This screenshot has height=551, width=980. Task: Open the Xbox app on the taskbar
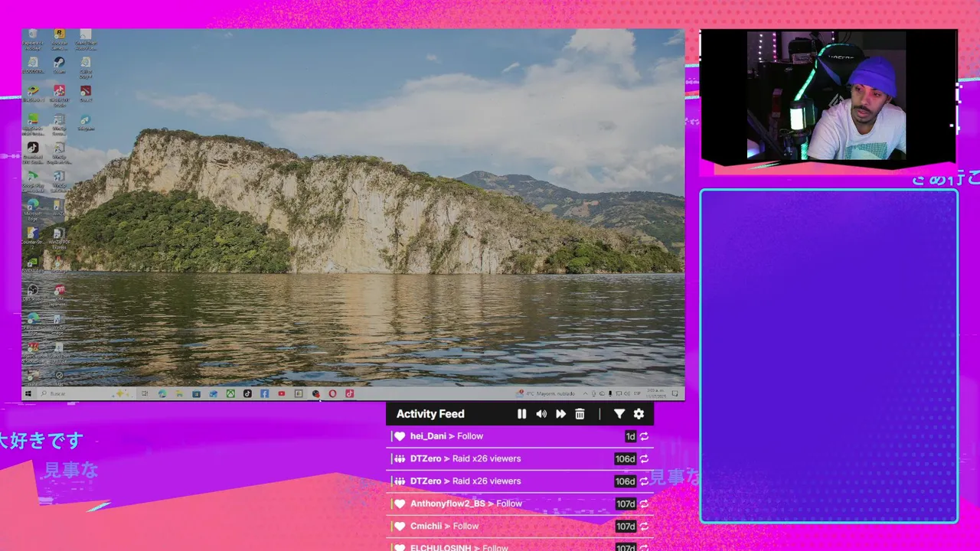[230, 393]
